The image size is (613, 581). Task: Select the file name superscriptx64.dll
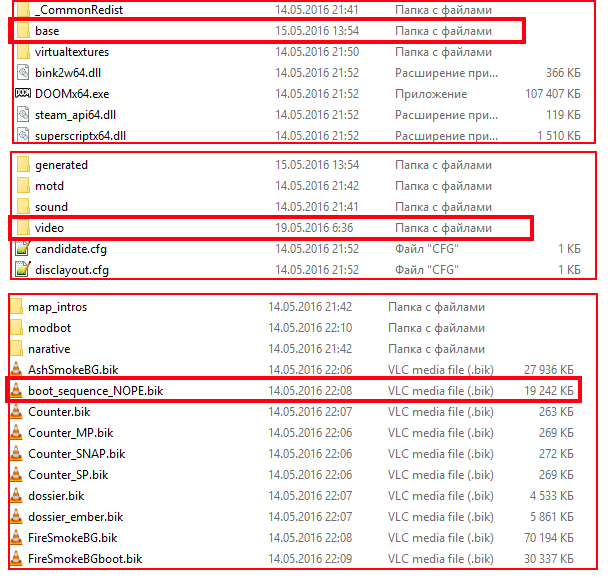coord(81,136)
